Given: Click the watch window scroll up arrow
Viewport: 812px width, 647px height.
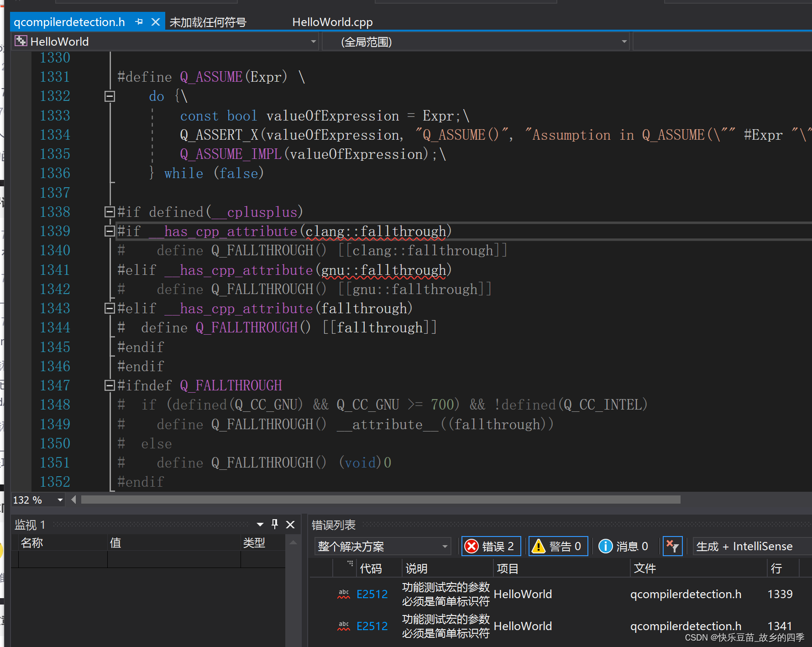Looking at the screenshot, I should point(293,542).
